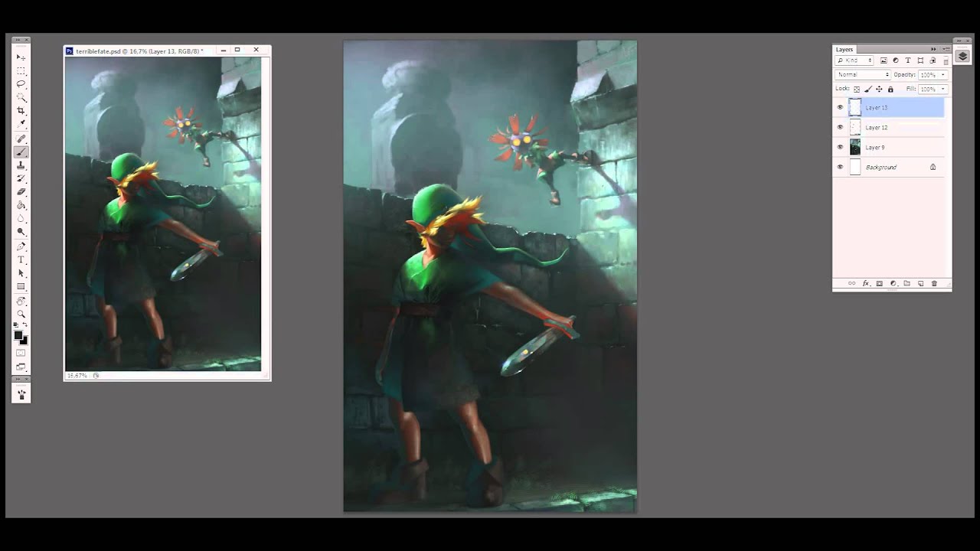This screenshot has width=980, height=551.
Task: Select the Dodge tool
Action: click(x=21, y=231)
